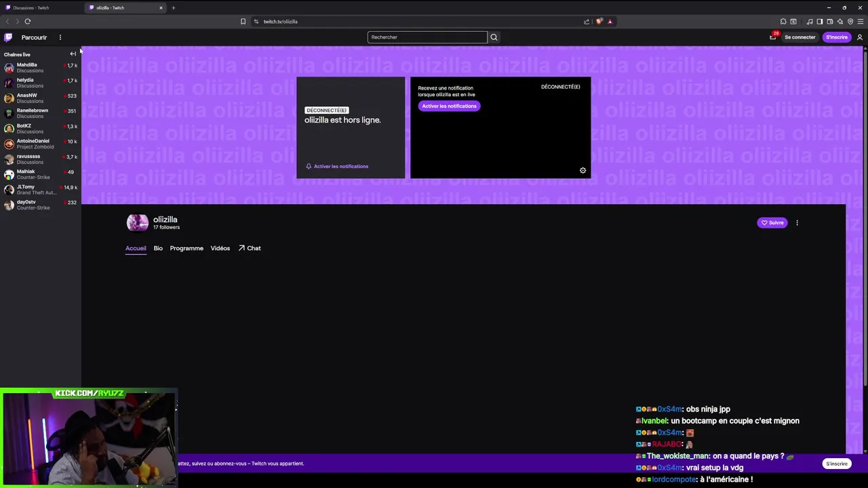The height and width of the screenshot is (488, 868).
Task: Open the Programme channel tab
Action: (186, 248)
